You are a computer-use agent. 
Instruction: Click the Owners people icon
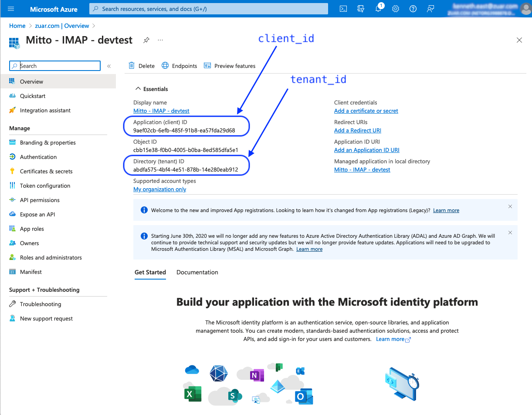click(x=12, y=243)
